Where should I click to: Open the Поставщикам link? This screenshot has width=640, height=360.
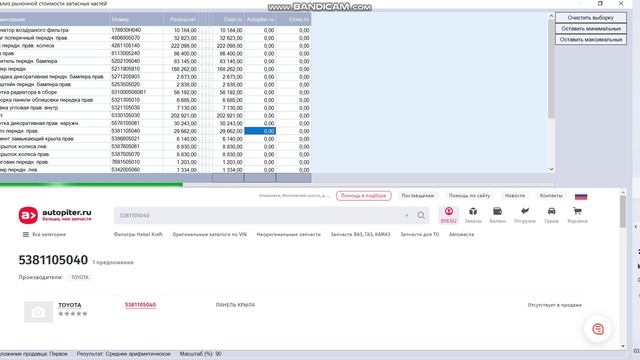(x=418, y=196)
